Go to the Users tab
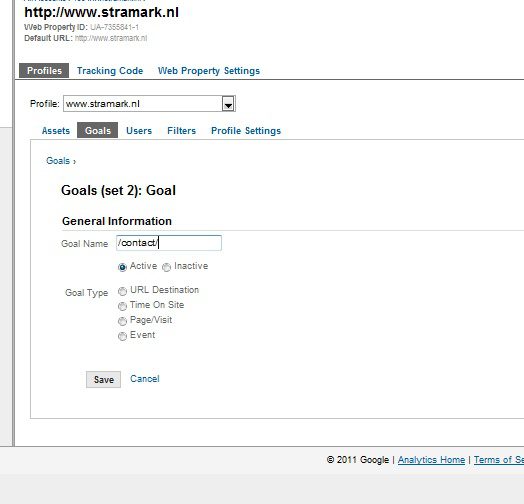This screenshot has height=504, width=524. coord(139,131)
